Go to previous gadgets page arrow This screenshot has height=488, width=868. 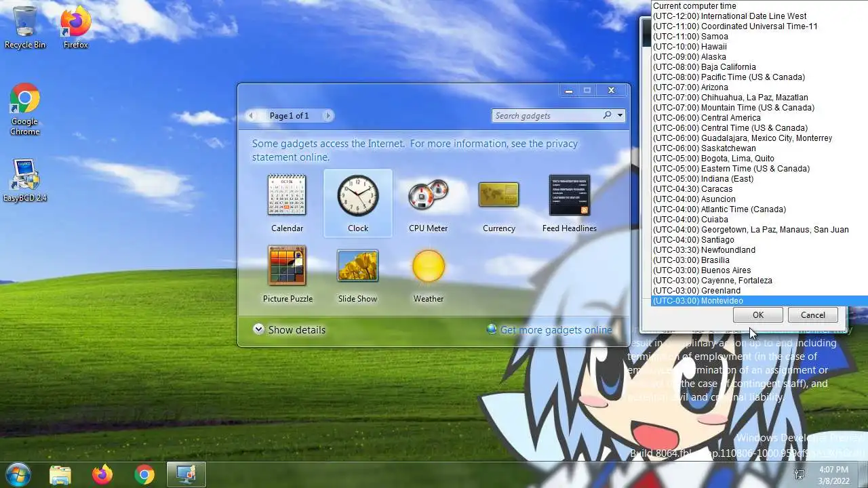(x=251, y=115)
